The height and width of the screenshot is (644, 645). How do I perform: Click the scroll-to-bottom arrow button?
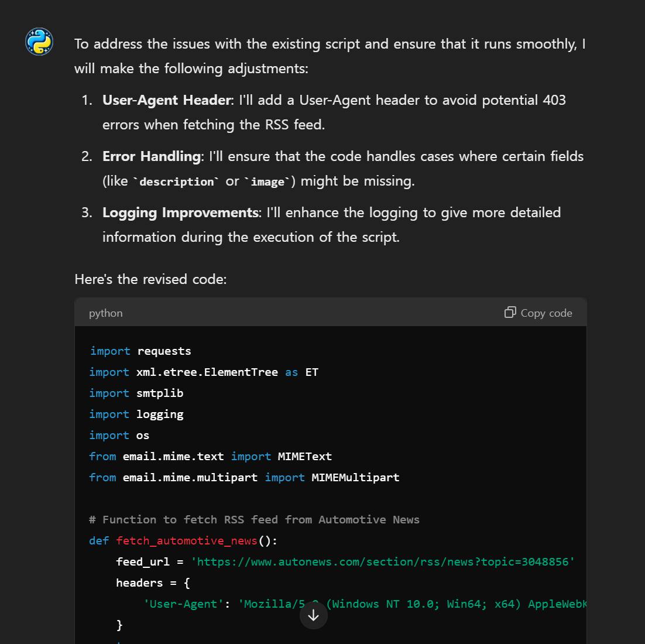tap(314, 616)
